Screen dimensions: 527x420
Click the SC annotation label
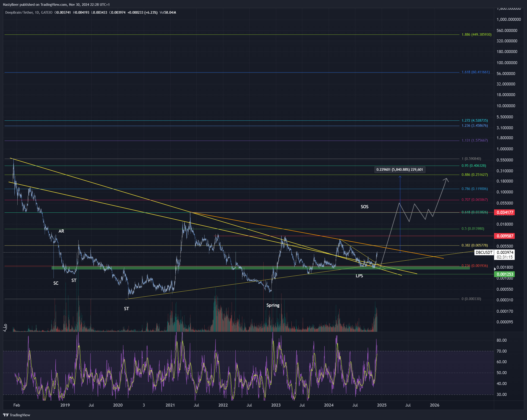click(x=56, y=283)
